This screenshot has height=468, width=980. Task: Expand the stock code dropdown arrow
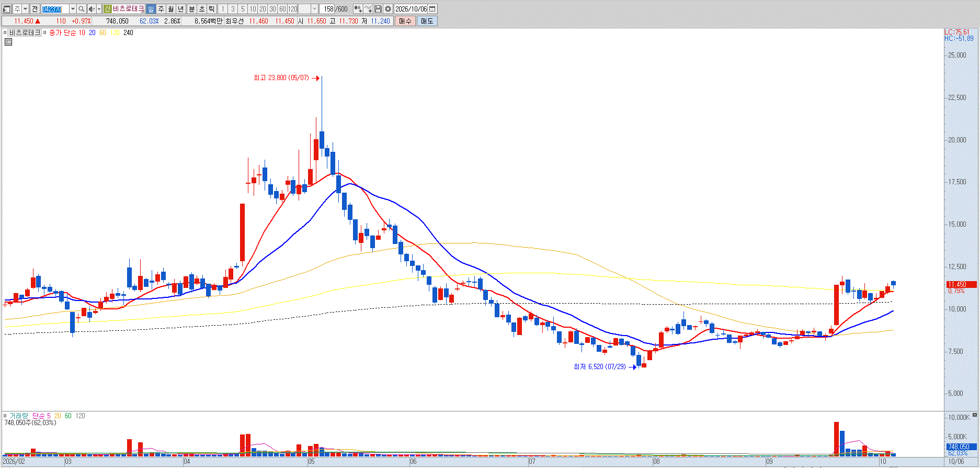(73, 9)
